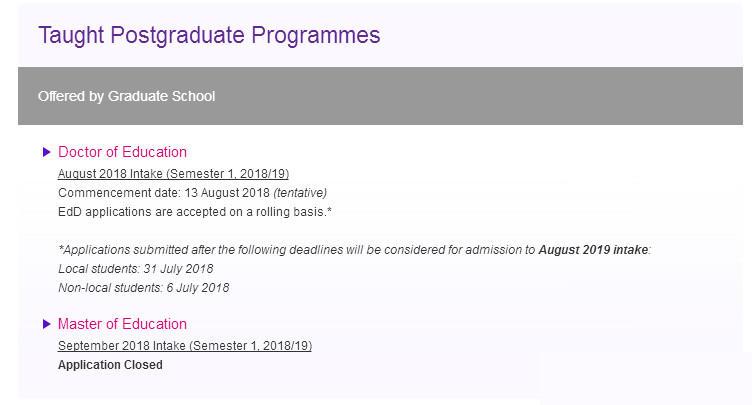Click the underlined September 2018 Intake text
The width and height of the screenshot is (752, 405).
point(185,345)
